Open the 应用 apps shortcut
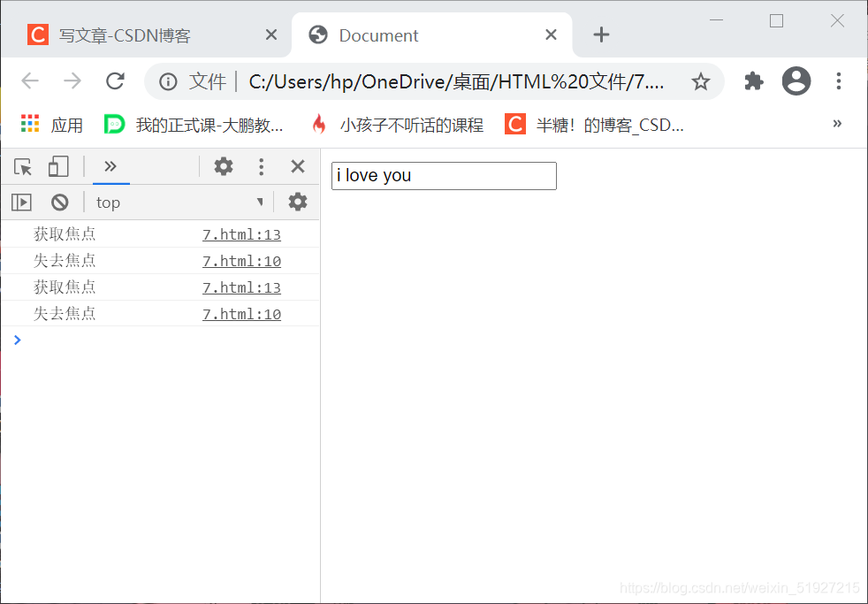Viewport: 868px width, 604px height. click(51, 125)
